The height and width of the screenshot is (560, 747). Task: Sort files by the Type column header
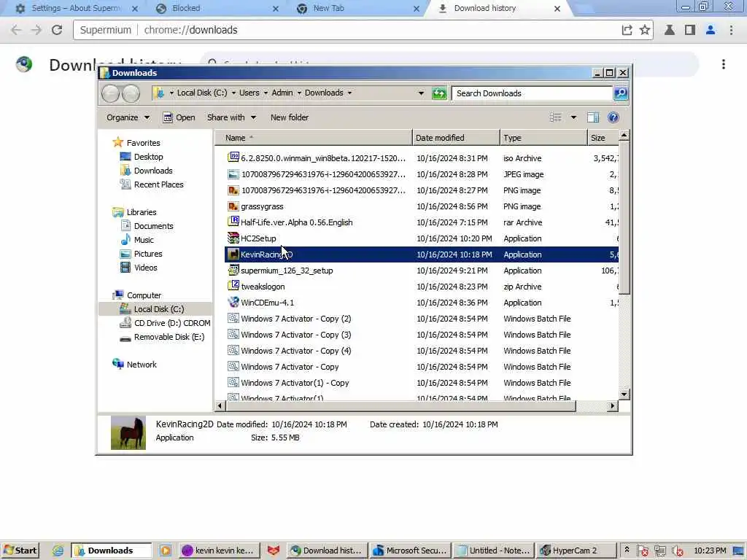click(543, 138)
